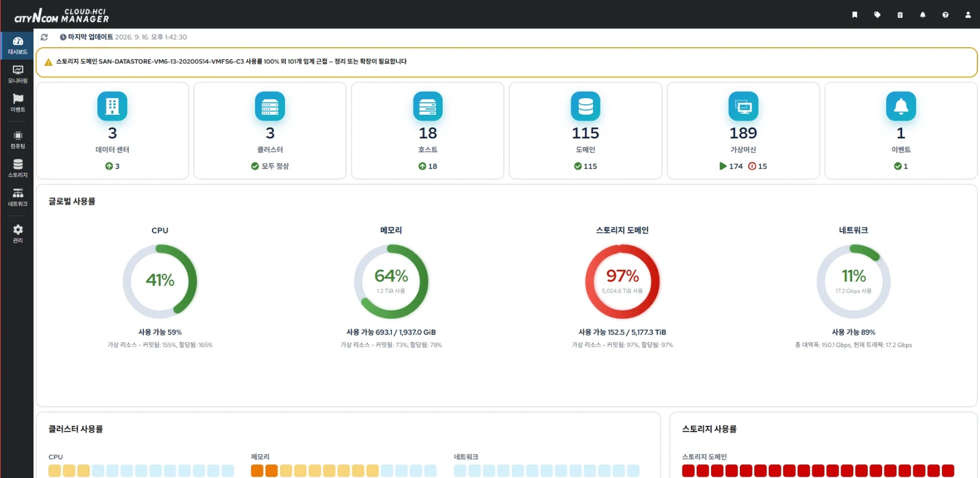The width and height of the screenshot is (980, 478).
Task: Click 사용 가능 152.5 / 5,177.3 TiB text
Action: coord(622,332)
